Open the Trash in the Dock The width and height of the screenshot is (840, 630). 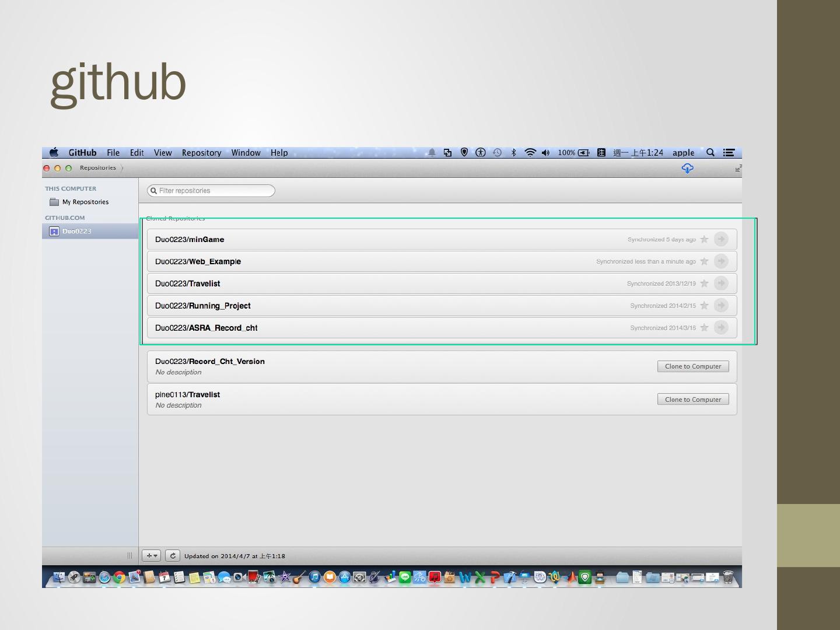tap(728, 577)
